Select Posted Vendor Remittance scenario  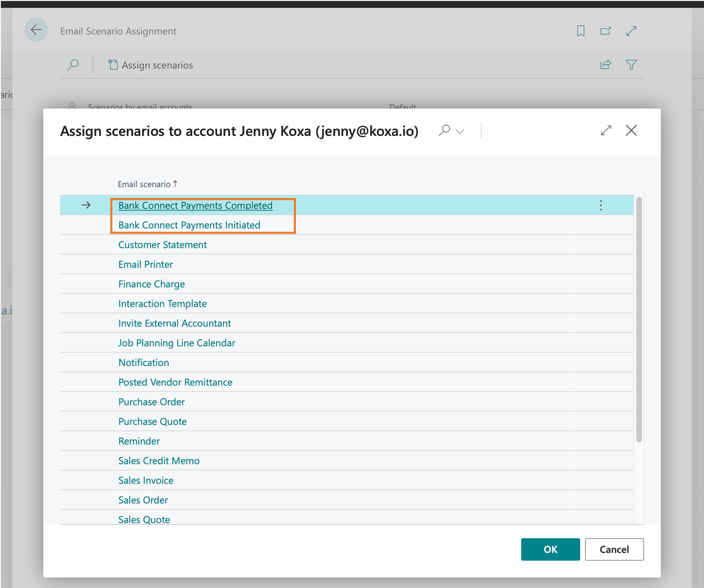(175, 382)
